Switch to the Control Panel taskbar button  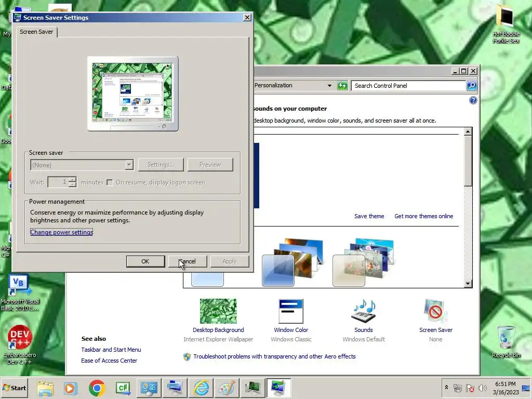[x=149, y=388]
